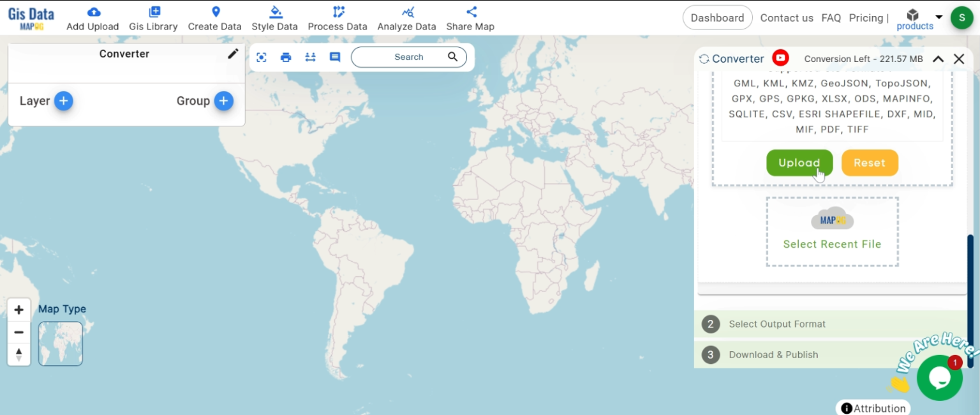Screen dimensions: 980x415
Task: Add a new Layer with the plus toggle
Action: point(63,100)
